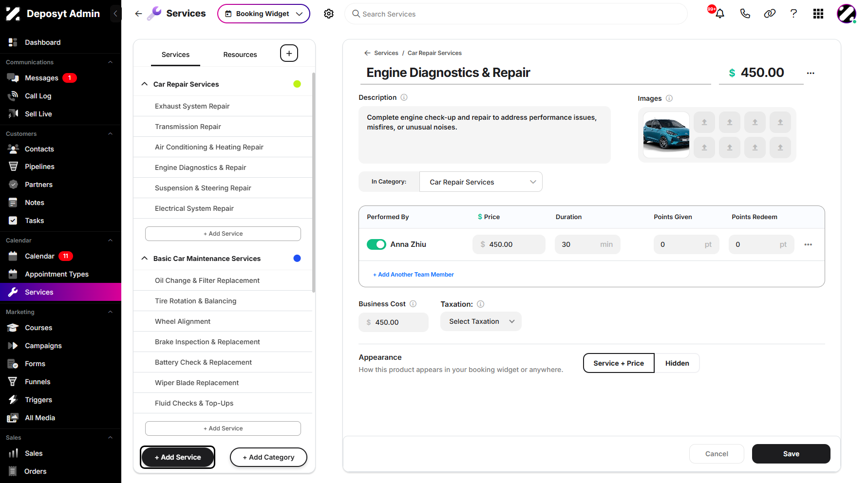The height and width of the screenshot is (483, 868).
Task: Click Search Services input field
Action: pos(516,14)
